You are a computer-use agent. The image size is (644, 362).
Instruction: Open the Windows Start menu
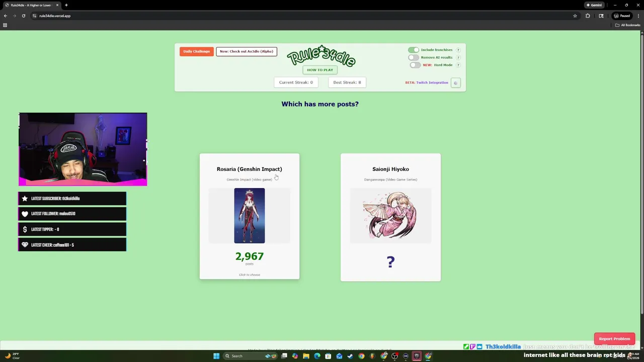point(216,356)
